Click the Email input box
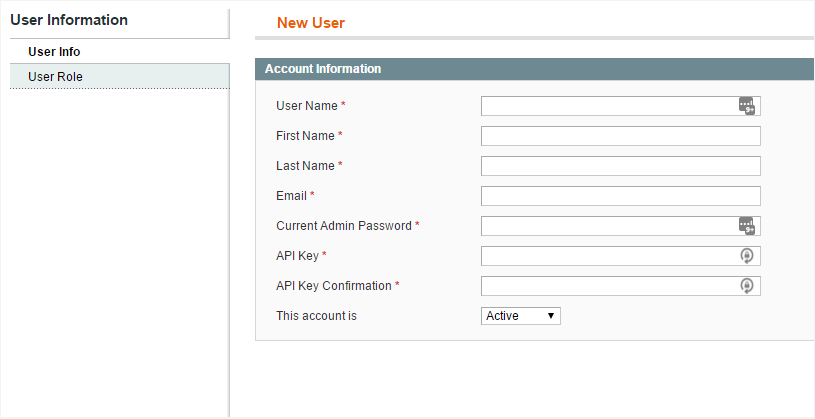Image resolution: width=815 pixels, height=419 pixels. coord(621,196)
